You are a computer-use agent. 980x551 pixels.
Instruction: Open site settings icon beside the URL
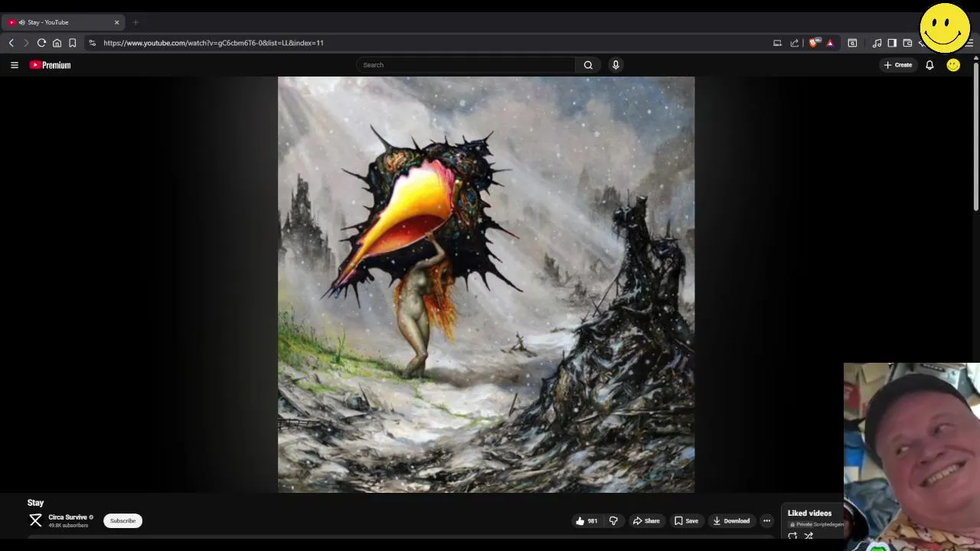[92, 43]
